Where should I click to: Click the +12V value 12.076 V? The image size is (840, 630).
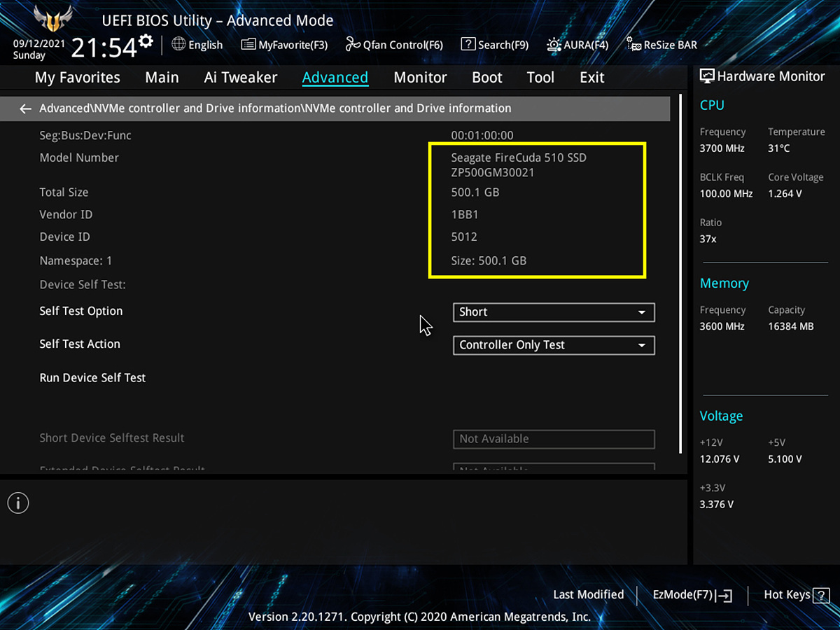tap(720, 460)
